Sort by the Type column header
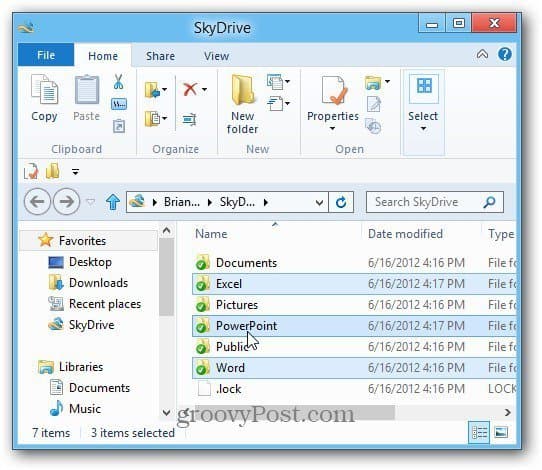Screen dimensions: 542x470 (501, 234)
